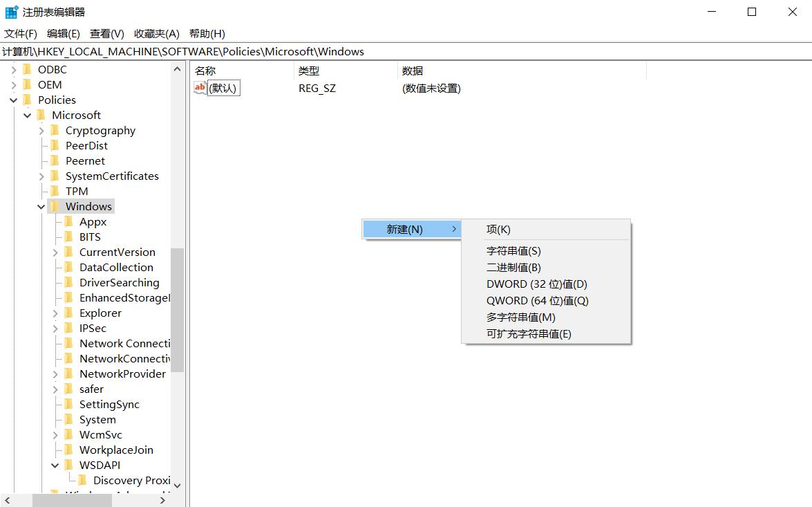Click the DataCollection folder icon

pyautogui.click(x=69, y=267)
